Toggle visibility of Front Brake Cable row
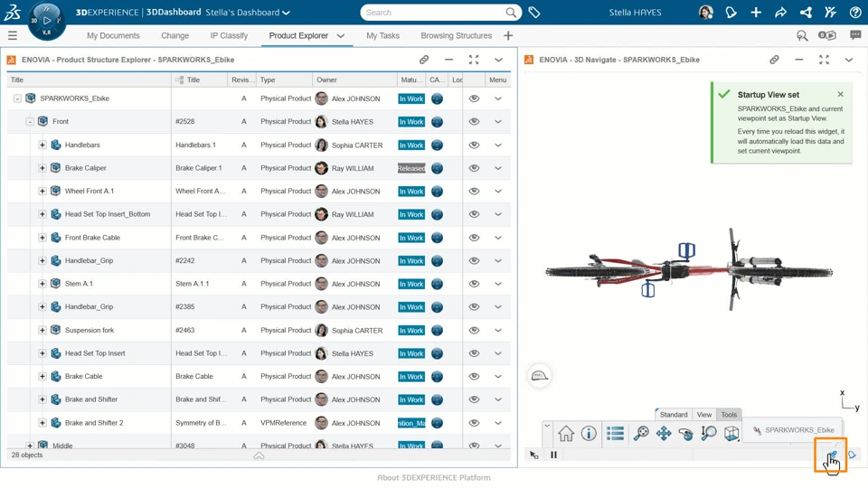 coord(474,238)
